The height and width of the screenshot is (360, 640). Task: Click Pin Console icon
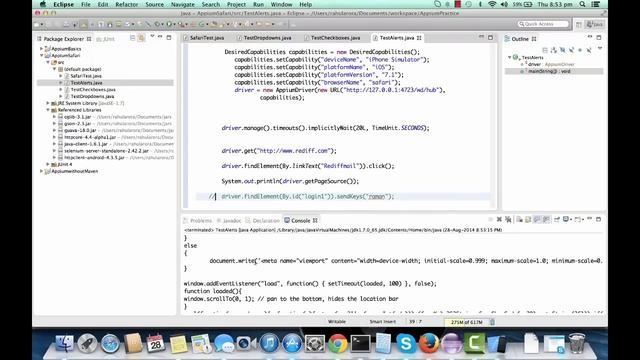(x=557, y=220)
